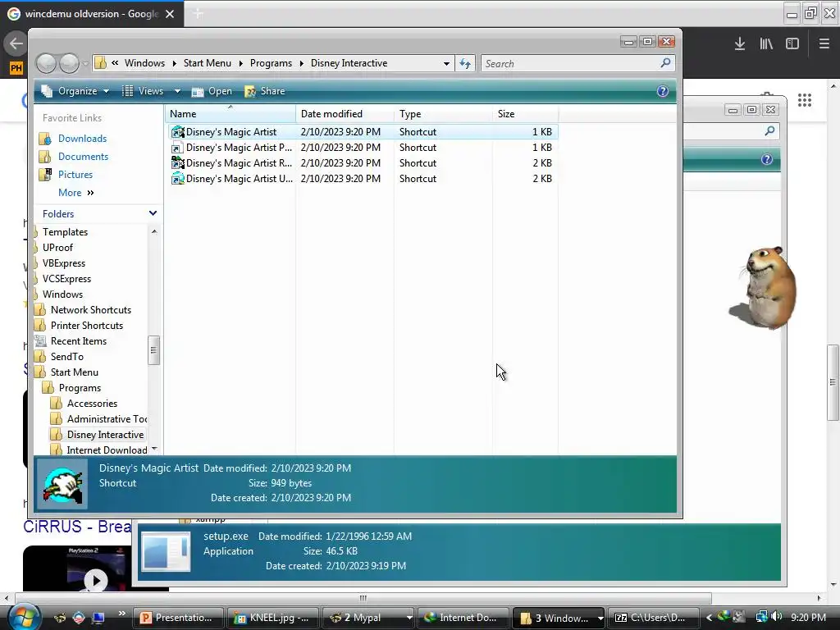Open the Organize dropdown menu

click(x=75, y=91)
